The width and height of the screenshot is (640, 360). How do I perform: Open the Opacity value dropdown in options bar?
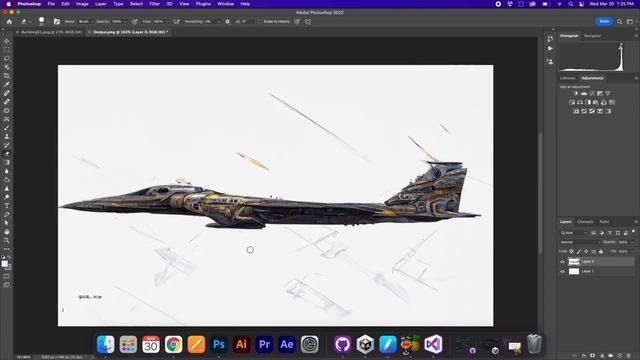[x=125, y=22]
